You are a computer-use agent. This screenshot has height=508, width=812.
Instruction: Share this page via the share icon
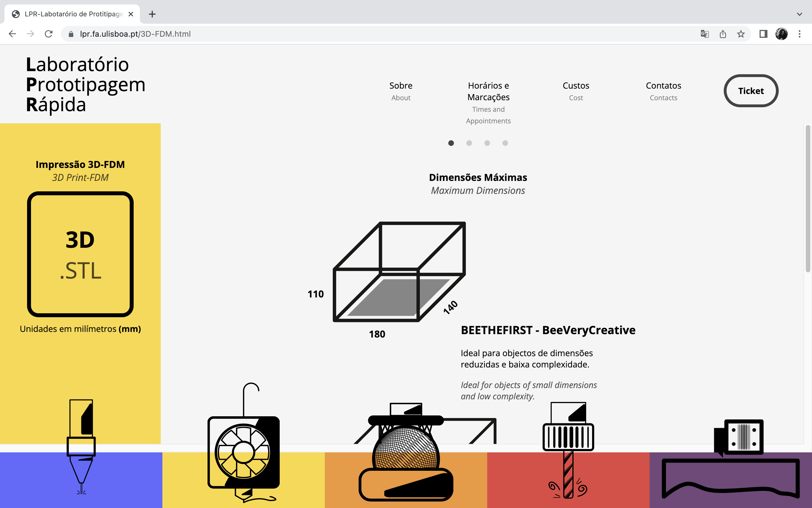(x=723, y=34)
